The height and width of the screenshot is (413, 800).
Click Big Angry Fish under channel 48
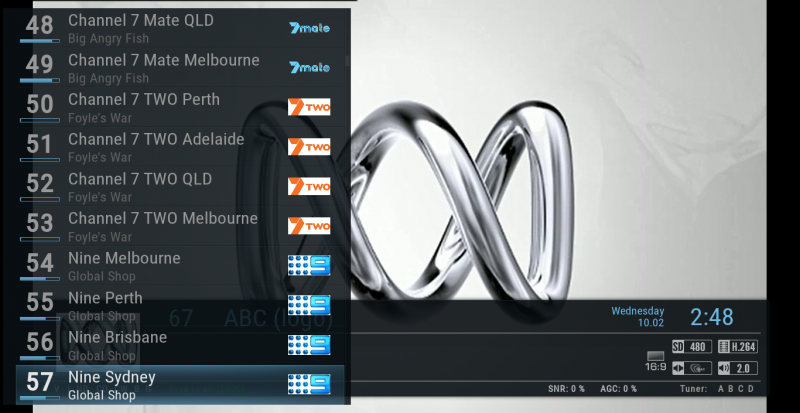tap(109, 38)
